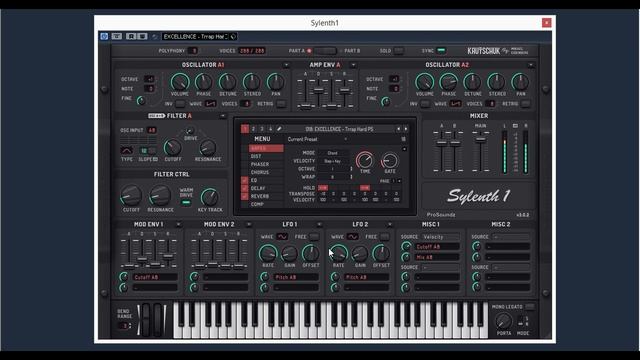
Task: Open LFO 1 section dropdown arrow
Action: (x=319, y=224)
